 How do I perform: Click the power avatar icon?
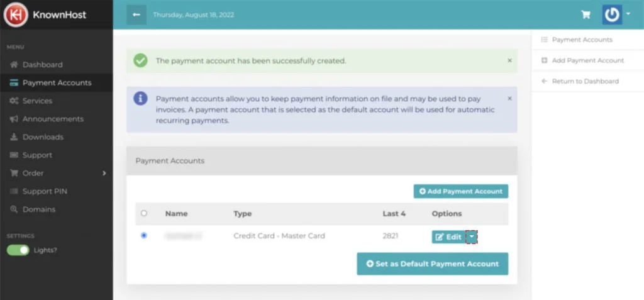(612, 15)
